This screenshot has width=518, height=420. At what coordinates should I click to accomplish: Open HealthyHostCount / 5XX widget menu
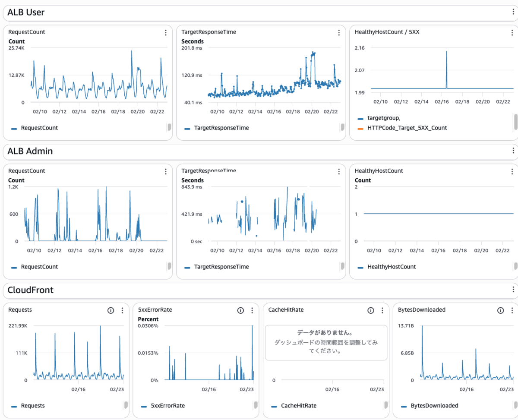(x=512, y=32)
